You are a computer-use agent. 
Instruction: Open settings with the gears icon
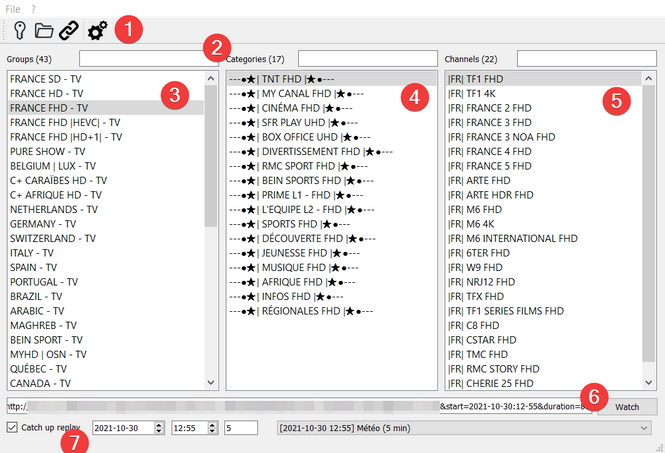[x=98, y=31]
